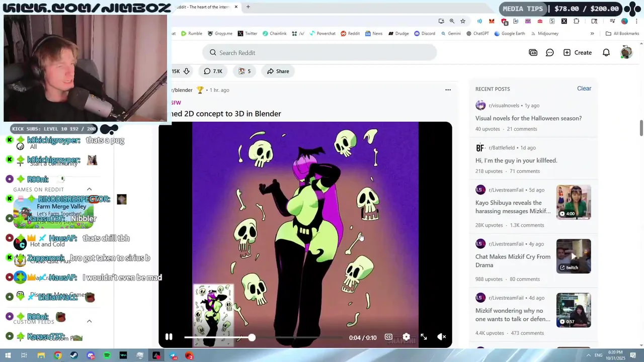Open the Reddit bookmark
The width and height of the screenshot is (644, 362).
pyautogui.click(x=350, y=34)
